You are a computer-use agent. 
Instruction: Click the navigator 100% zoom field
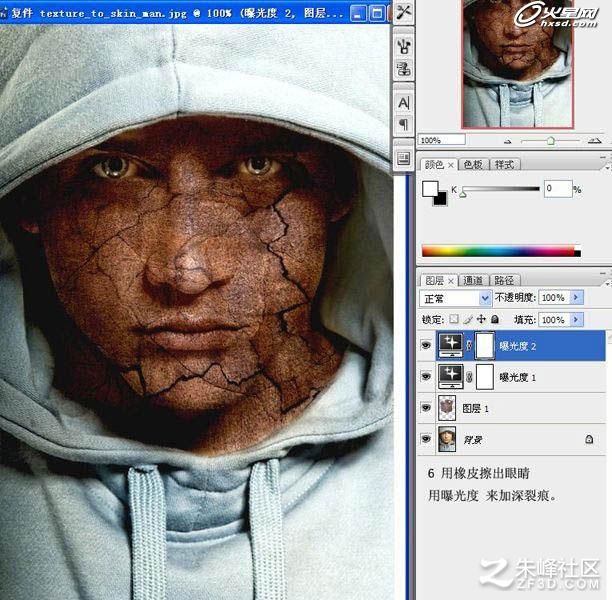(441, 140)
